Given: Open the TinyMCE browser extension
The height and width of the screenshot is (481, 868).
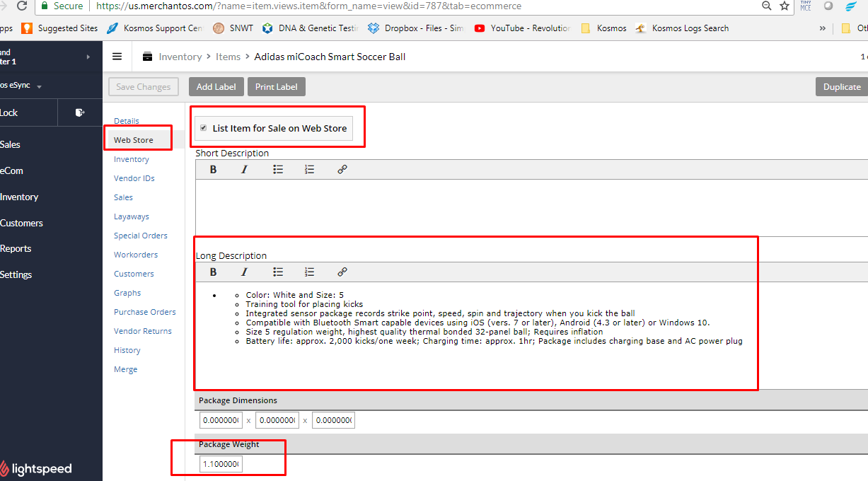Looking at the screenshot, I should pos(806,6).
